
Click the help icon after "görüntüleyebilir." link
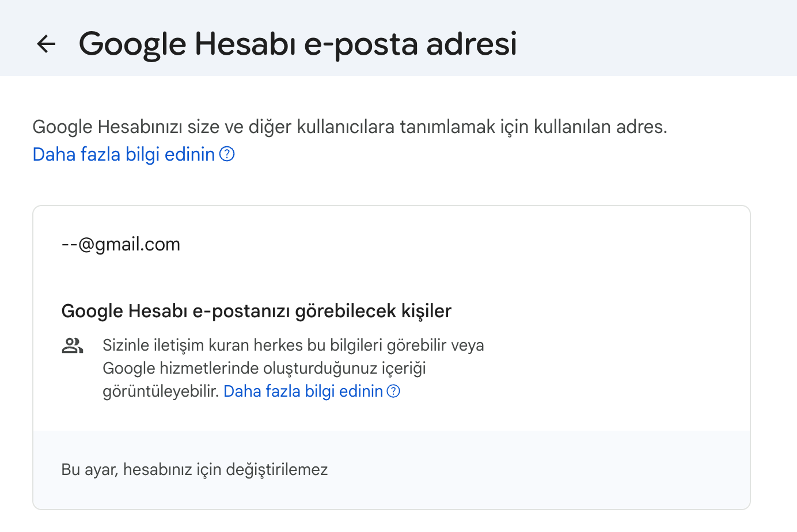click(393, 392)
